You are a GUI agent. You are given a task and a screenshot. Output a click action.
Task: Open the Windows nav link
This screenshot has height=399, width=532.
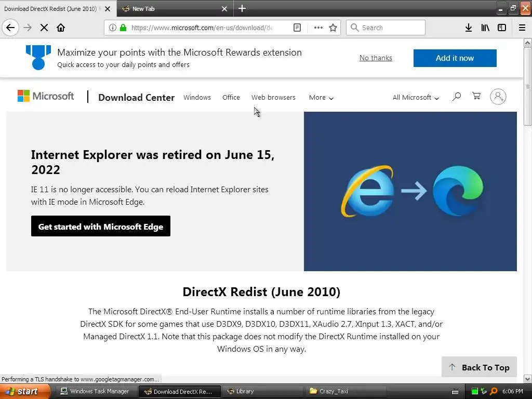point(197,97)
